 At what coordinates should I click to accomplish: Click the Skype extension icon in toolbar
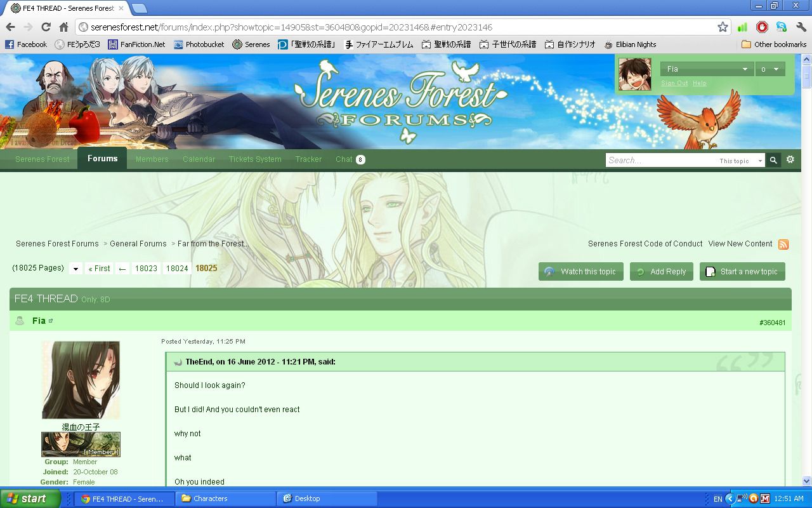click(781, 27)
